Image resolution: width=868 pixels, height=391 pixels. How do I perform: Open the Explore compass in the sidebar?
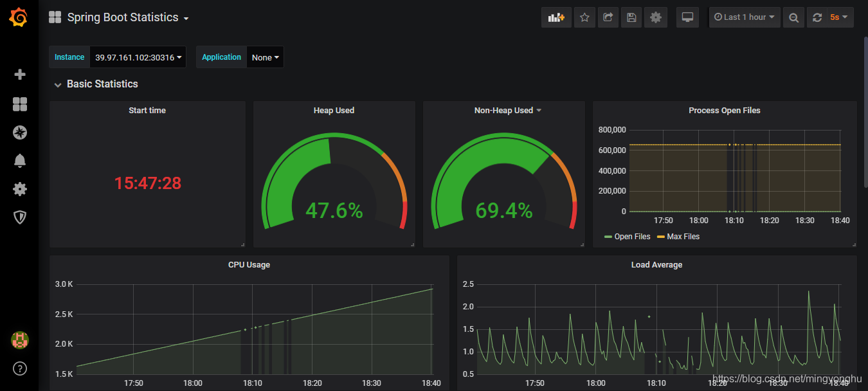pyautogui.click(x=19, y=132)
